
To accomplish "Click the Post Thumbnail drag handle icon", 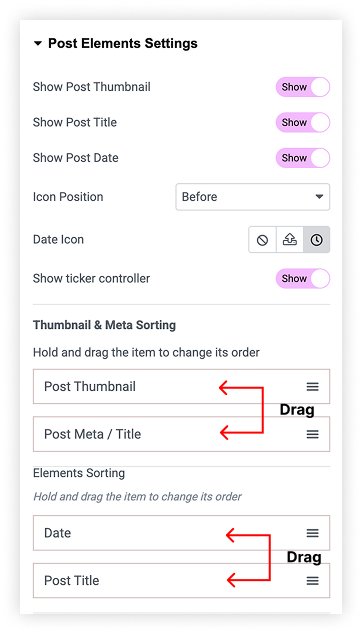I will click(312, 387).
